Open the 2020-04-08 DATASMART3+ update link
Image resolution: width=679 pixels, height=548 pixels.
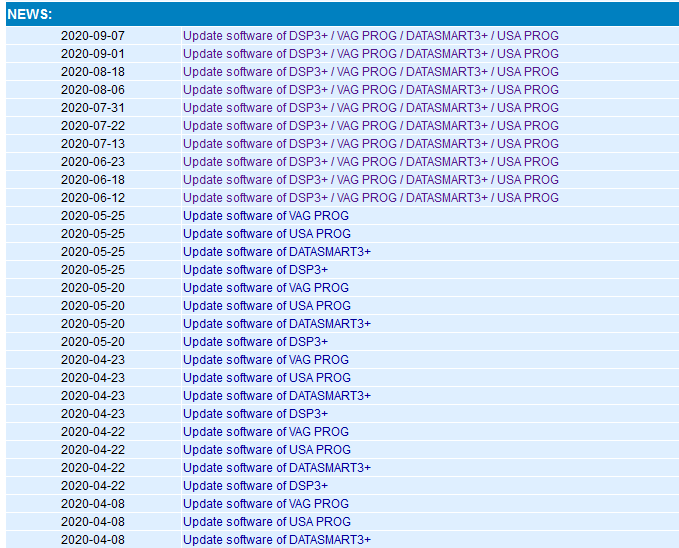[277, 539]
